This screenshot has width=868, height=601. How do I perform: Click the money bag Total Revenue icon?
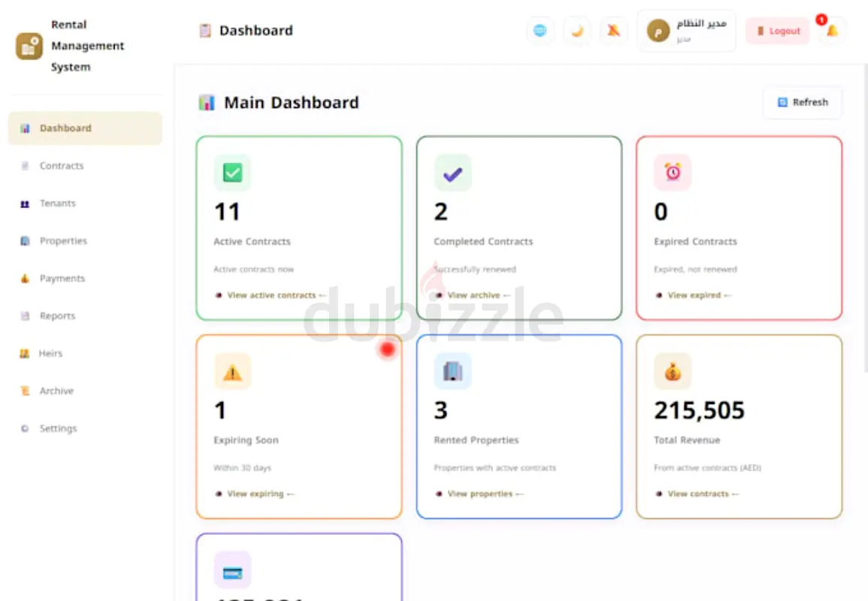(x=673, y=371)
